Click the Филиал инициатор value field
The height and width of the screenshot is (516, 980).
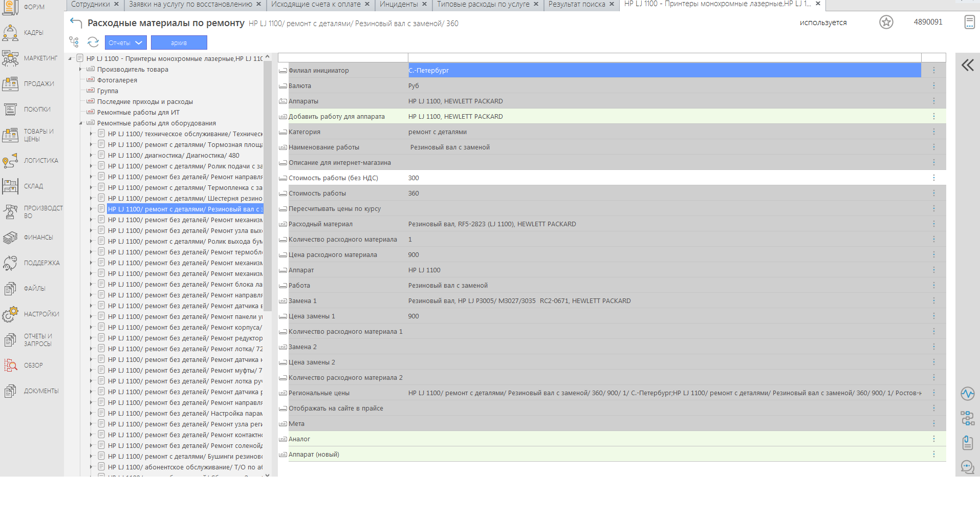coord(664,71)
